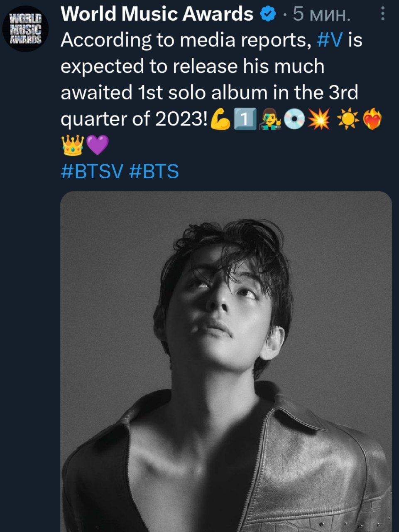Click the flexed bicep emoji
Screen dimensions: 399x532
[220, 120]
